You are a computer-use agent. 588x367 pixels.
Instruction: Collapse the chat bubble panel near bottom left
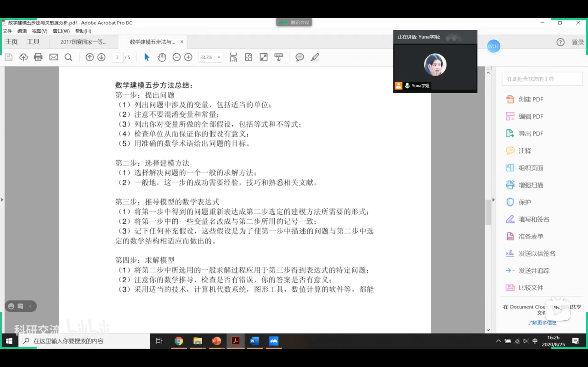coord(30,306)
